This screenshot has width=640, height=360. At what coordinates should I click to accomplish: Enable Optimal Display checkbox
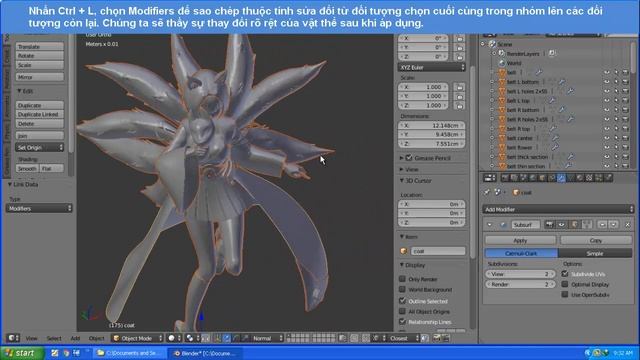565,284
